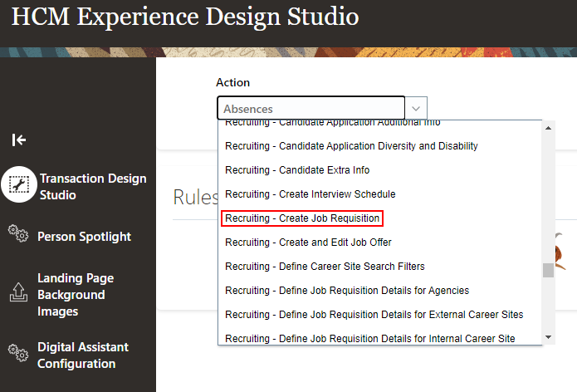Choose Recruiting - Create and Edit Job Offer
The width and height of the screenshot is (577, 392).
coord(308,243)
